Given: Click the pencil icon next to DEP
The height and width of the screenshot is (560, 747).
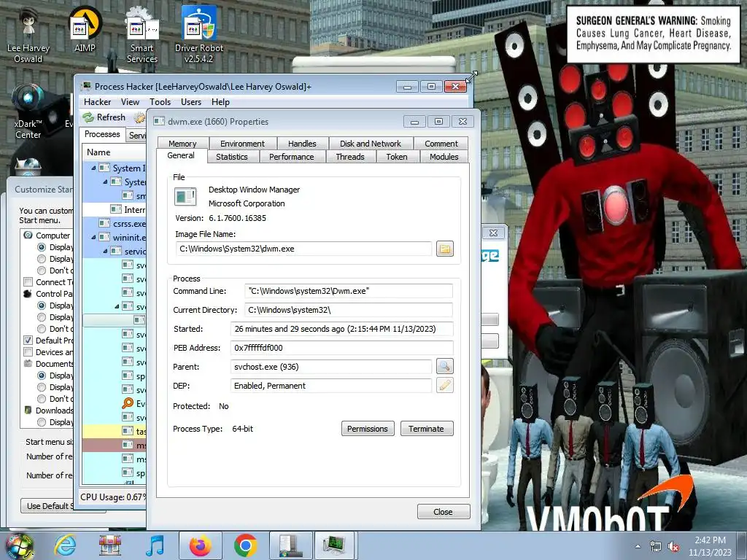Looking at the screenshot, I should [x=444, y=385].
